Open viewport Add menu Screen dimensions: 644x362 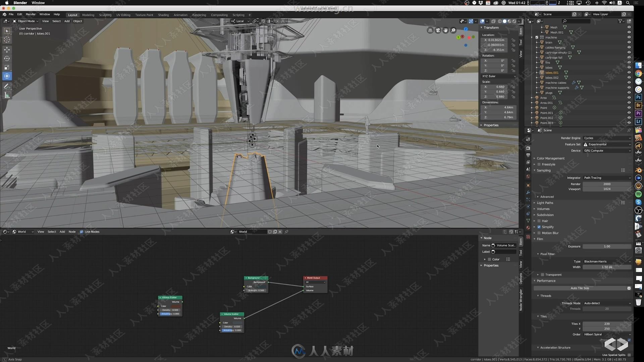click(x=67, y=21)
